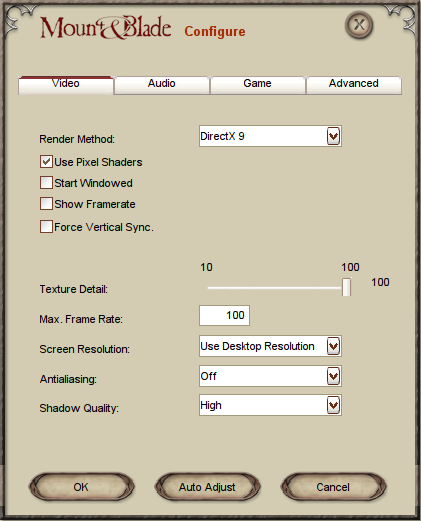Click the Auto Adjust button
Image resolution: width=421 pixels, height=521 pixels.
(x=207, y=487)
